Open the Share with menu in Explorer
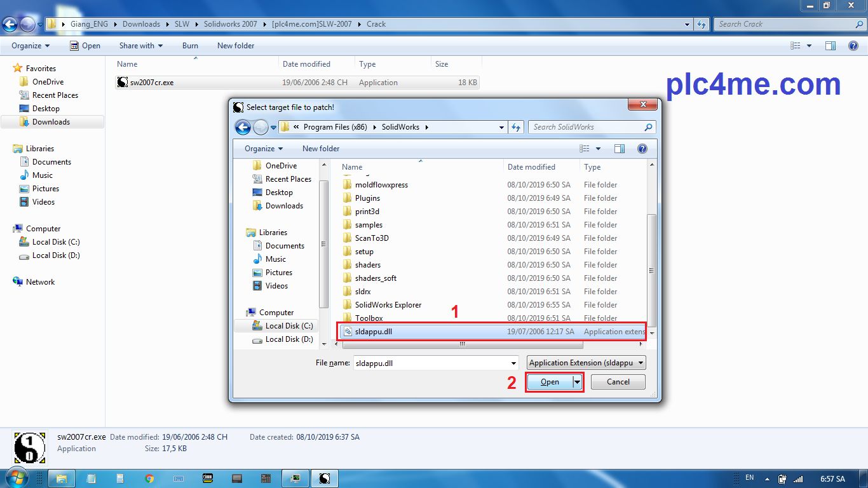The height and width of the screenshot is (488, 868). pos(140,46)
